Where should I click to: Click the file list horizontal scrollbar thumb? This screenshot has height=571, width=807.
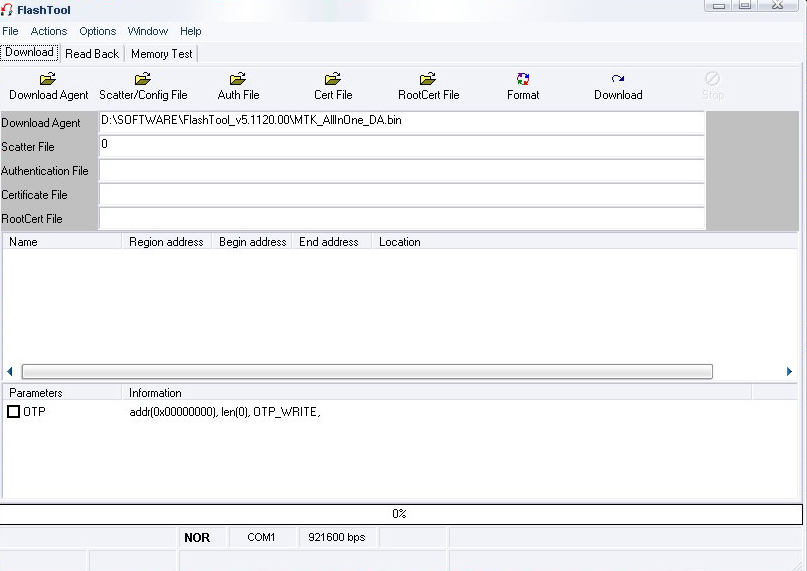tap(367, 371)
